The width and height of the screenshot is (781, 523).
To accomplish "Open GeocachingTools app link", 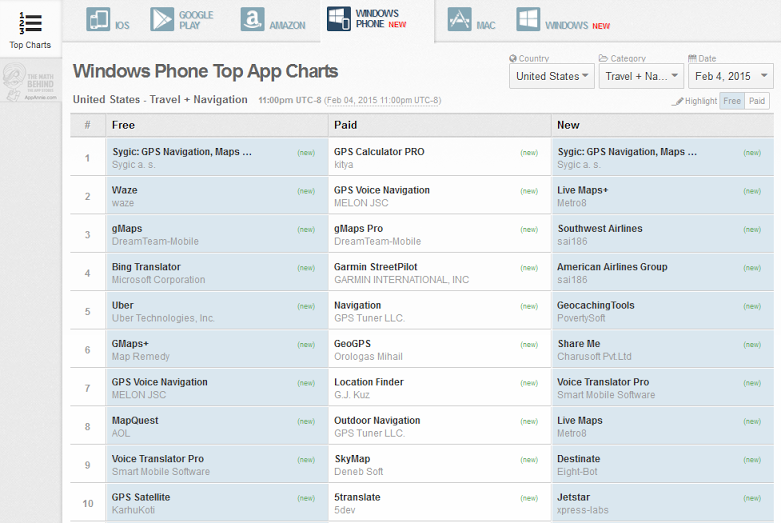I will click(x=596, y=305).
